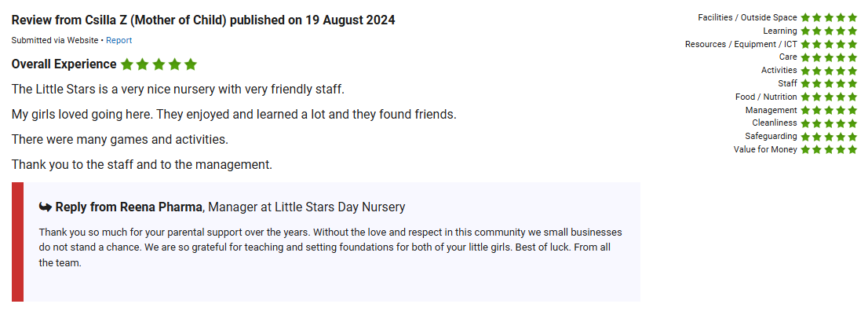Click the Safeguarding star rating

829,137
